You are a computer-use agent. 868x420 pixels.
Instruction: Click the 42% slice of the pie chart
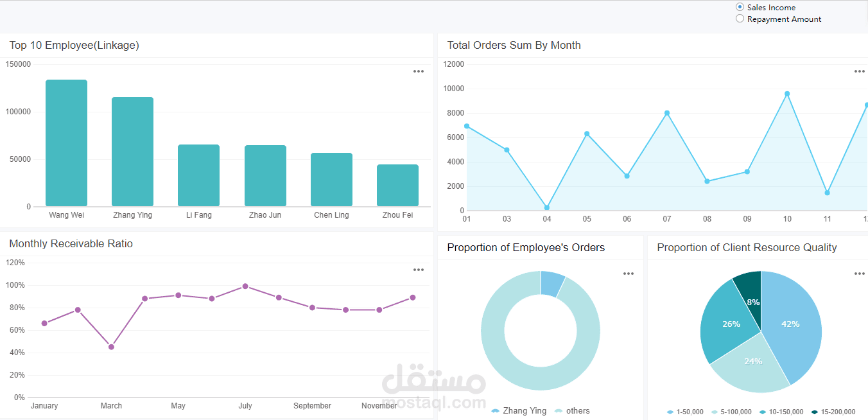791,324
